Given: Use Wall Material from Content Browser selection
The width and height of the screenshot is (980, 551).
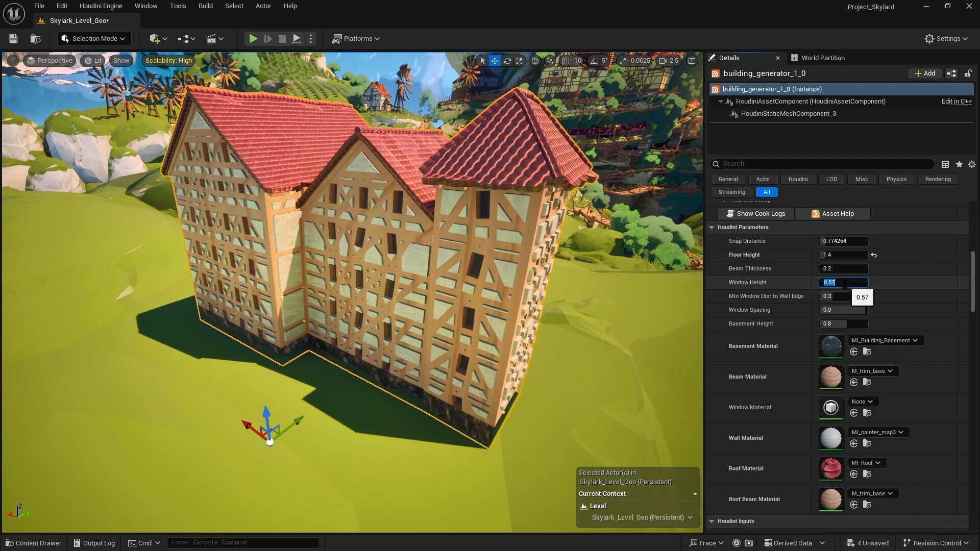Looking at the screenshot, I should [854, 443].
